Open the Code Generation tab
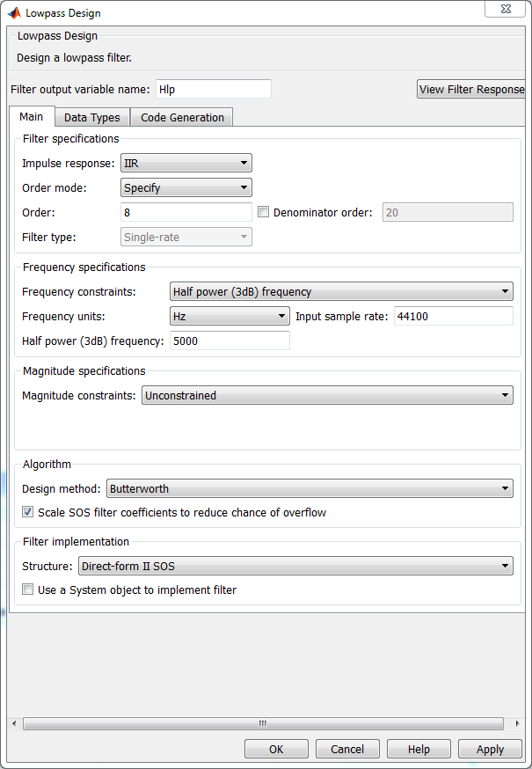 click(x=182, y=117)
